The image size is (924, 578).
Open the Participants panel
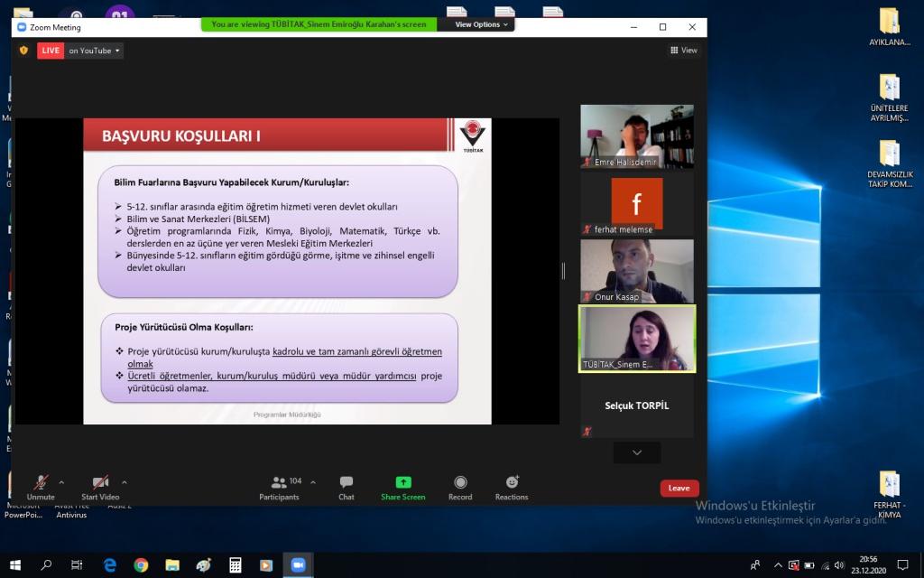click(x=280, y=487)
